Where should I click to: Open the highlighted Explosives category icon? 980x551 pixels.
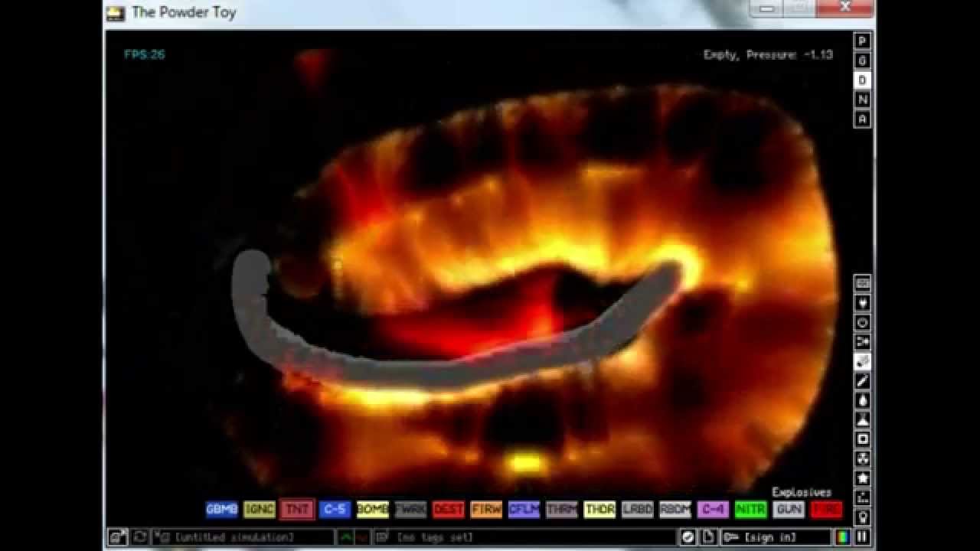pos(863,361)
